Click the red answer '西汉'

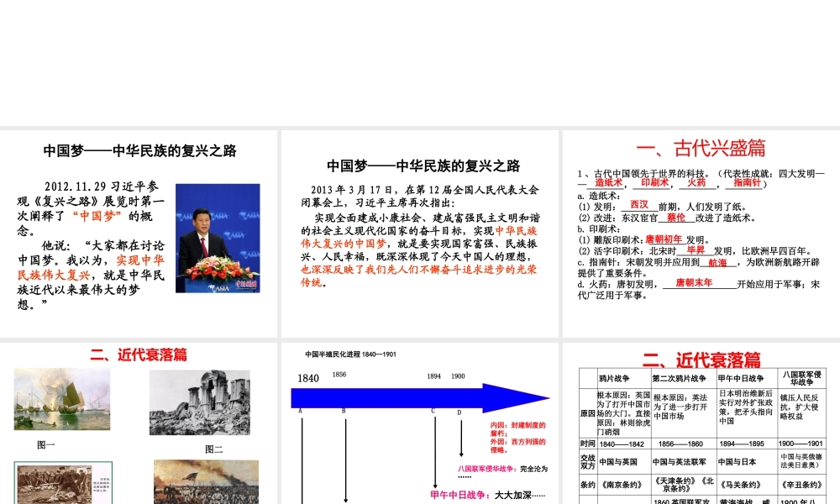pyautogui.click(x=639, y=205)
